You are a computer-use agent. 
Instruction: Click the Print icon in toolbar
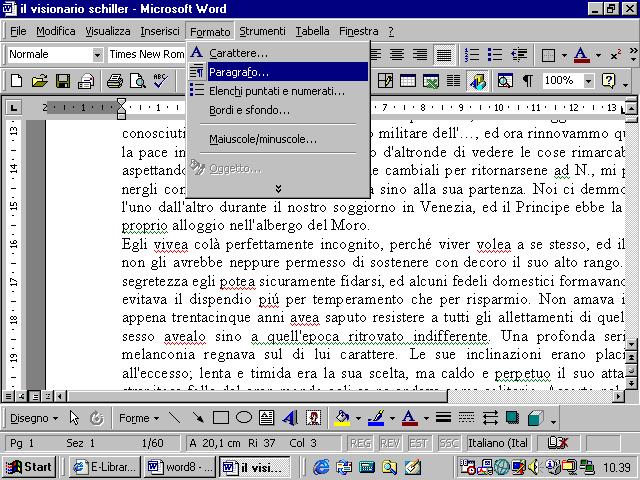tap(114, 81)
